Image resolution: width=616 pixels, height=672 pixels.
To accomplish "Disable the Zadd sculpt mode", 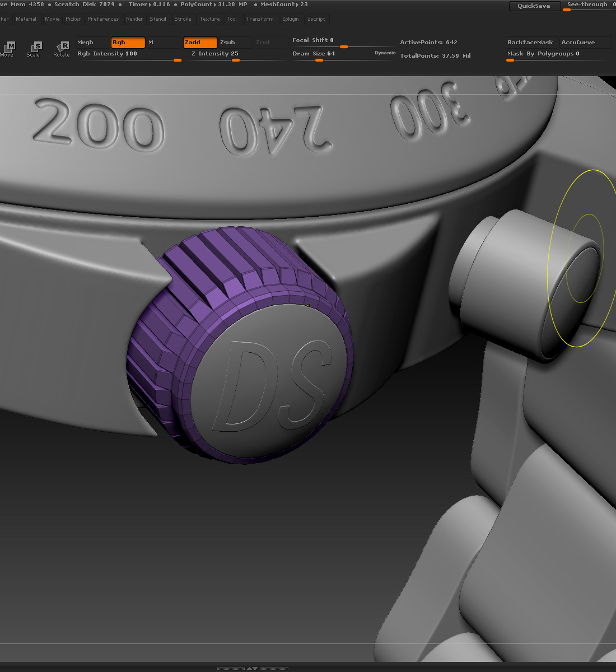I will click(200, 43).
